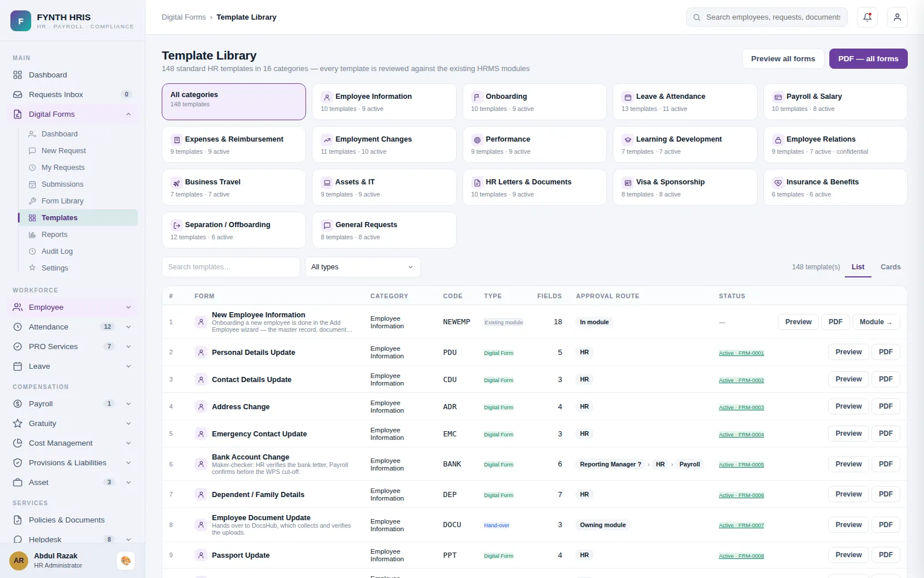The image size is (924, 578).
Task: Click the global employee search box
Action: click(767, 17)
